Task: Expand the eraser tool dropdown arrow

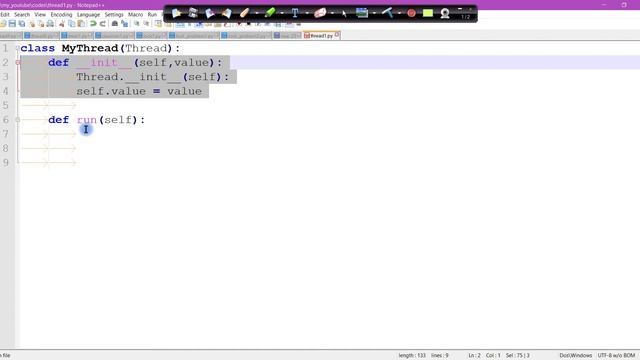Action: point(332,13)
